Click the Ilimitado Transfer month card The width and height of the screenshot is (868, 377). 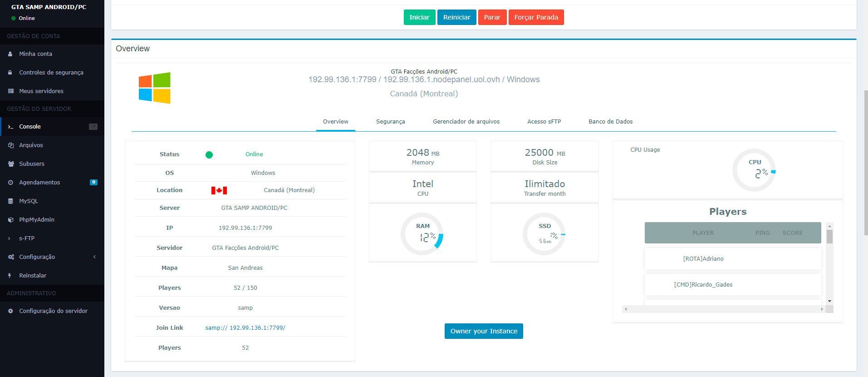point(544,188)
